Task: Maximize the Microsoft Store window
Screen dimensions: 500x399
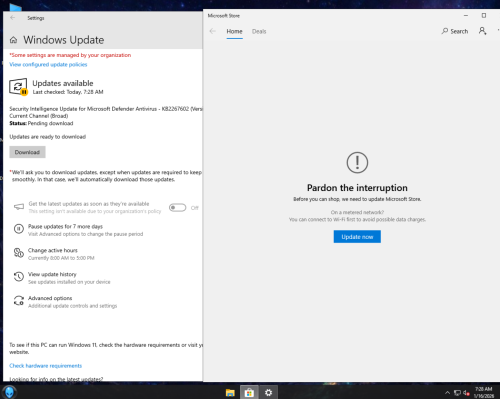Action: 484,16
